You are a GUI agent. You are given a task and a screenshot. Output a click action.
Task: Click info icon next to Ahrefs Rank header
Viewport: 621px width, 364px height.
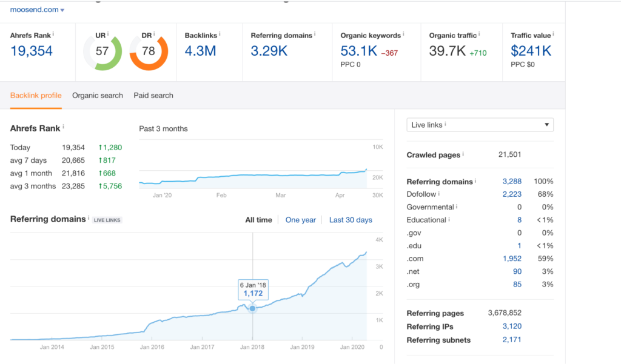pos(53,34)
